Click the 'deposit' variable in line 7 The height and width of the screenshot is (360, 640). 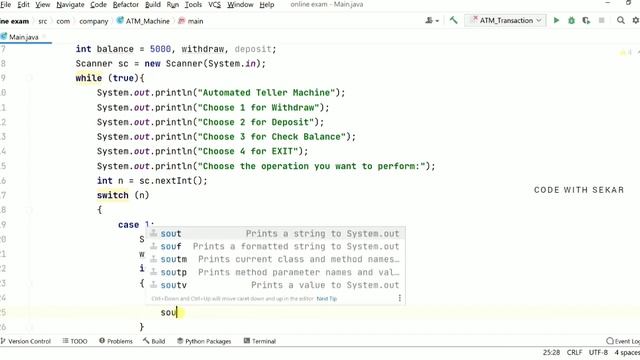coord(253,49)
